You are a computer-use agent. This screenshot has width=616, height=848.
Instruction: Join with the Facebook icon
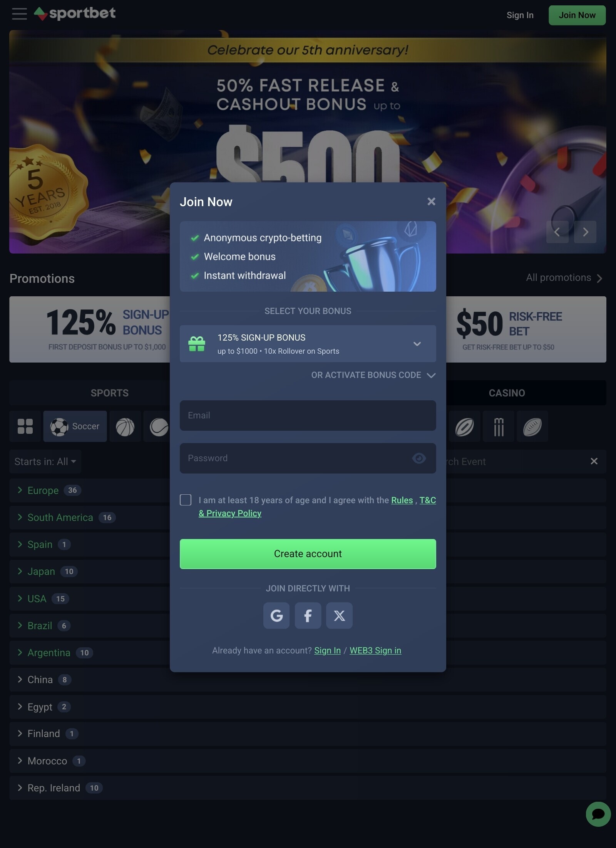pos(308,615)
